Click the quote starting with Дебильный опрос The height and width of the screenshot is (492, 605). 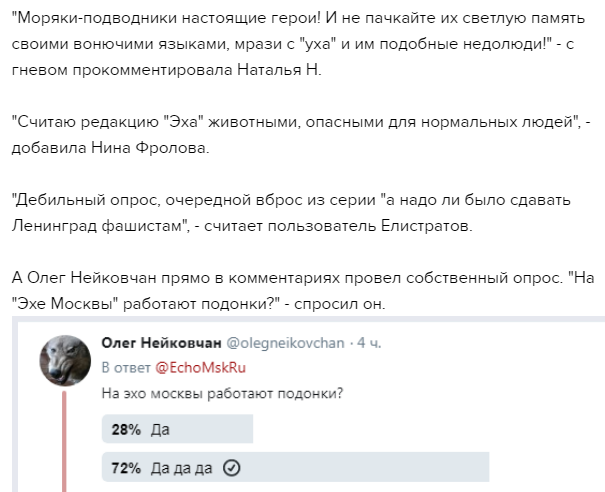(x=291, y=213)
